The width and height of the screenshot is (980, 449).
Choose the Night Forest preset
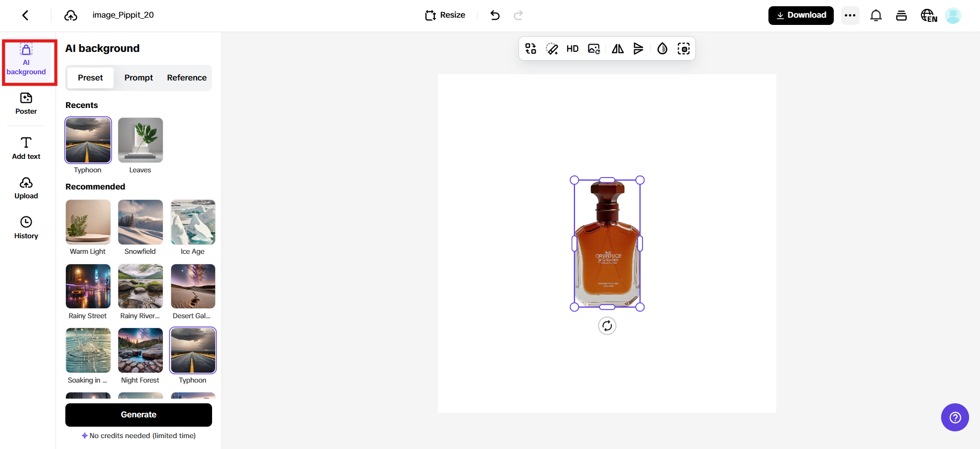pos(141,350)
